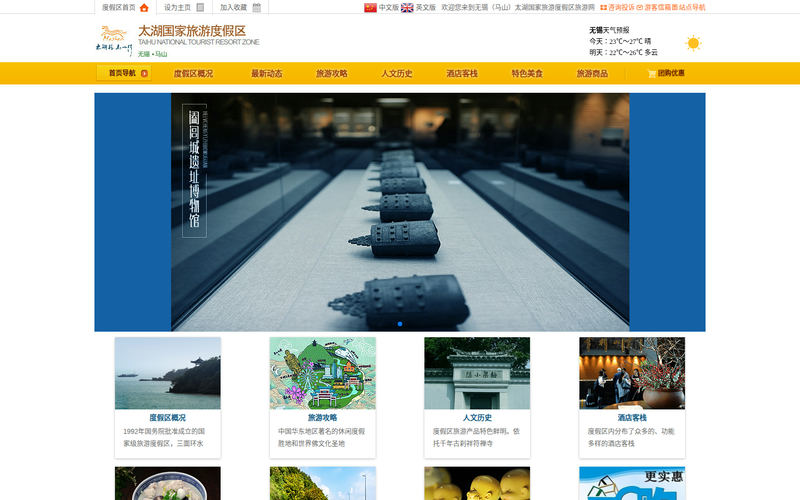
Task: Click the 度假区旅游产品特色鲜明 description text
Action: pos(476,437)
